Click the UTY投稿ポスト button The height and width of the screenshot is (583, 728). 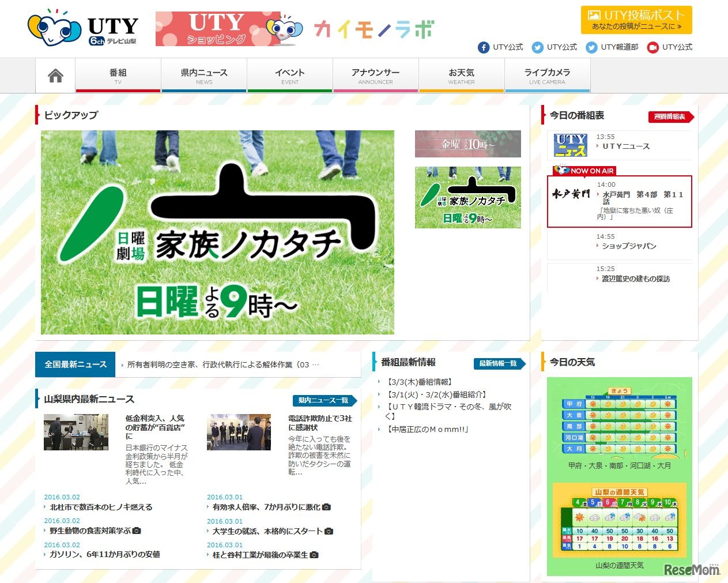636,20
